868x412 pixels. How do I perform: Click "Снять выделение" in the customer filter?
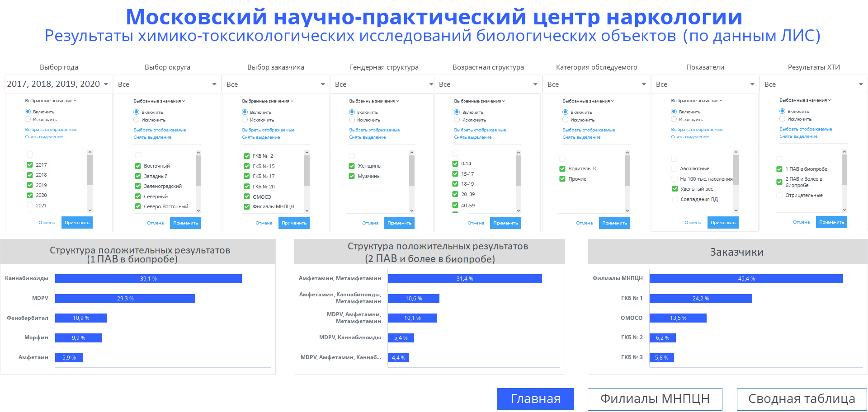(261, 137)
